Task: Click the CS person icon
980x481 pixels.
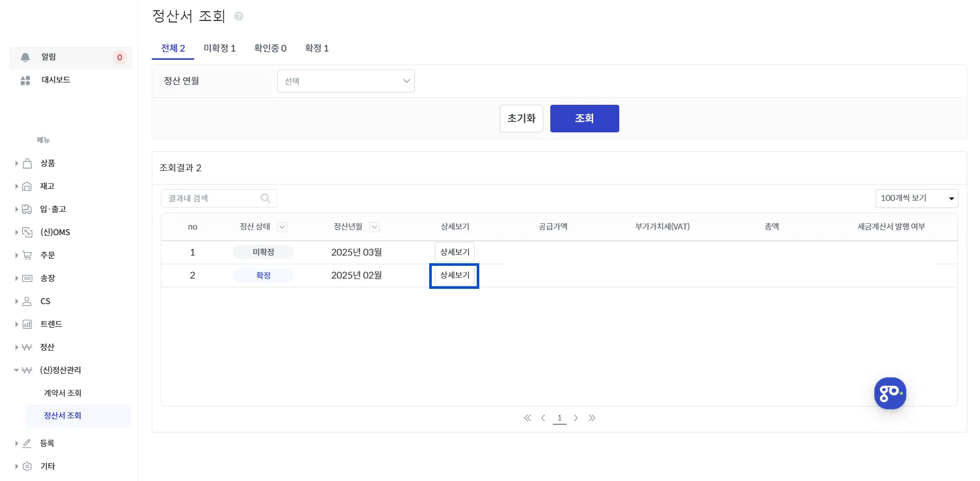Action: pyautogui.click(x=27, y=301)
